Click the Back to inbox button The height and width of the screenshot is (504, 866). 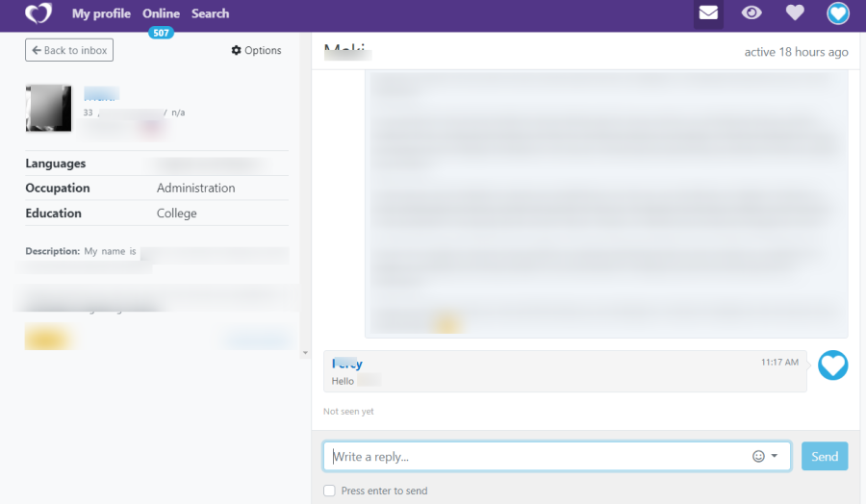69,50
